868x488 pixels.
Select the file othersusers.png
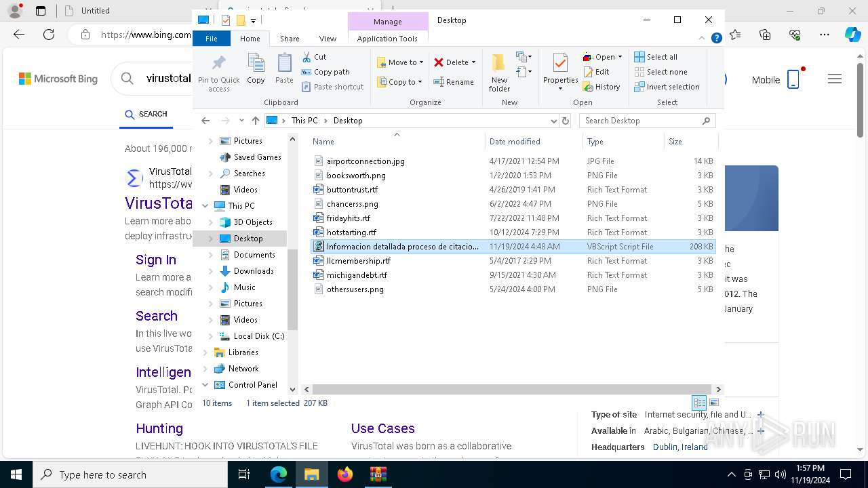tap(513, 289)
